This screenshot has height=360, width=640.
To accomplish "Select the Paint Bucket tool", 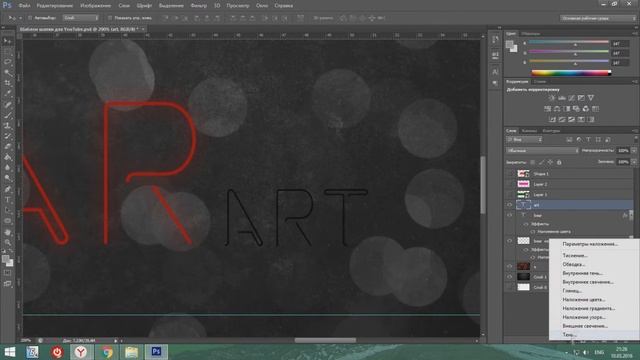I will coord(7,157).
